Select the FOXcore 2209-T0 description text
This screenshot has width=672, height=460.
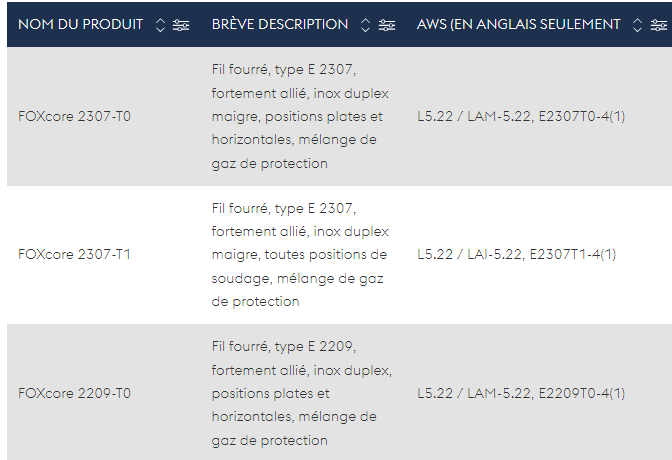click(302, 394)
